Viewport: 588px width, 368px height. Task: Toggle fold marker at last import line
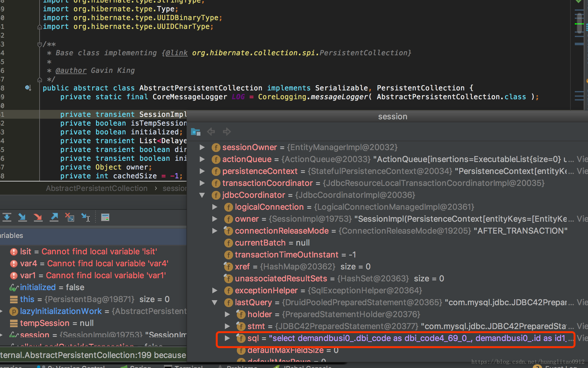(40, 27)
